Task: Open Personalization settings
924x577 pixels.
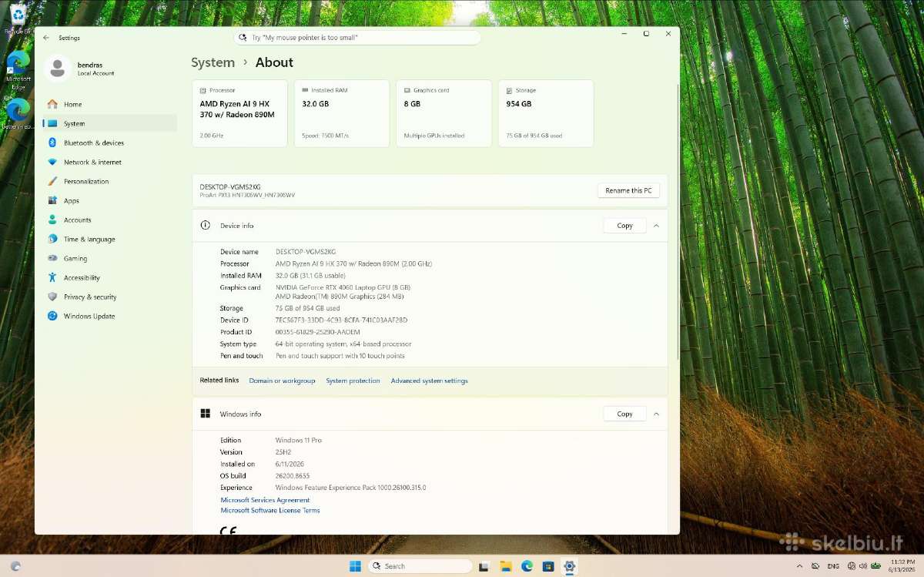Action: tap(110, 181)
